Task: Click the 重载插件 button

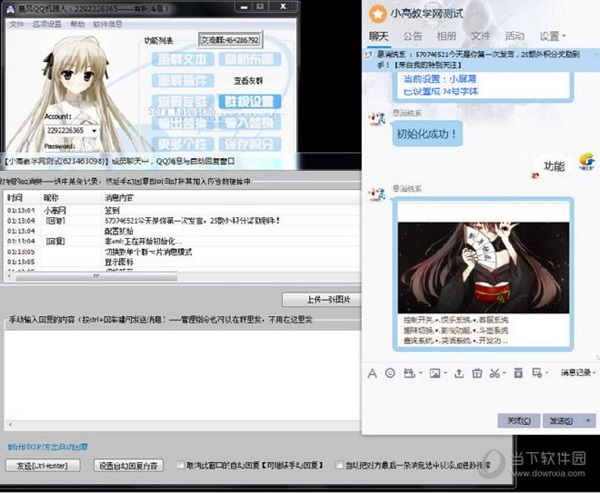Action: 183,80
